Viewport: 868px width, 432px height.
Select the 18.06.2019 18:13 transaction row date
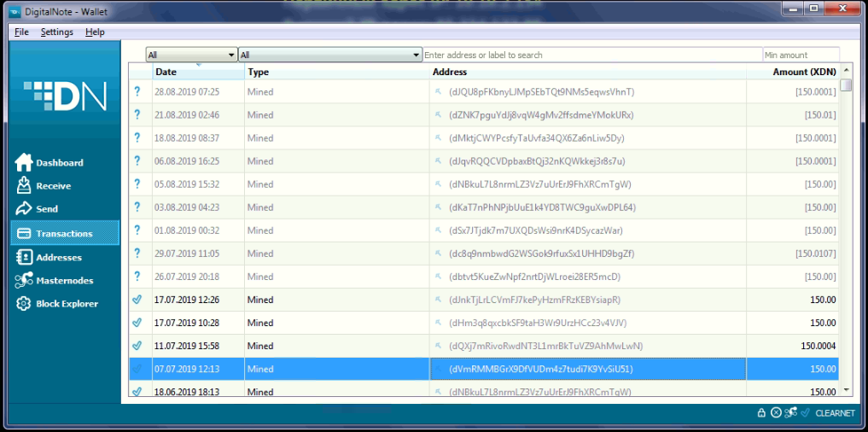[x=187, y=392]
